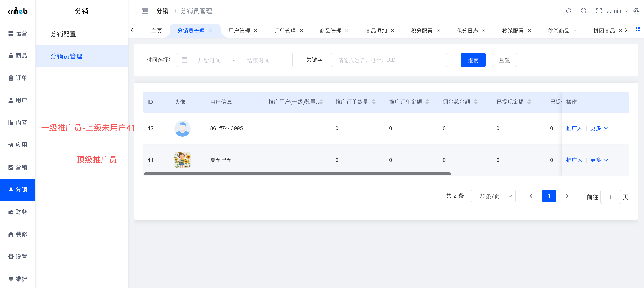Sort by 推广订单数量 column
The image size is (644, 288).
pyautogui.click(x=373, y=102)
